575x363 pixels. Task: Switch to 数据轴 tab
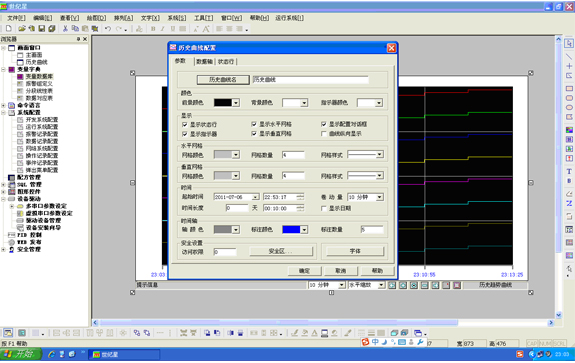(204, 62)
